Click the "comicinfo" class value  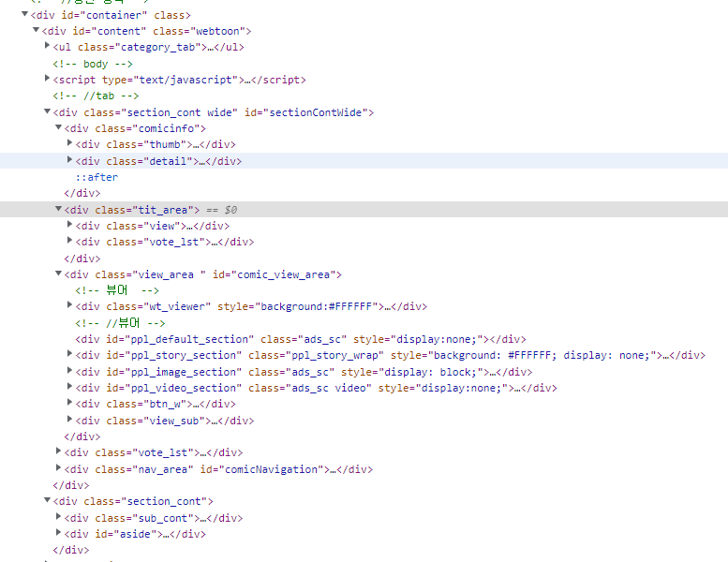(x=166, y=128)
